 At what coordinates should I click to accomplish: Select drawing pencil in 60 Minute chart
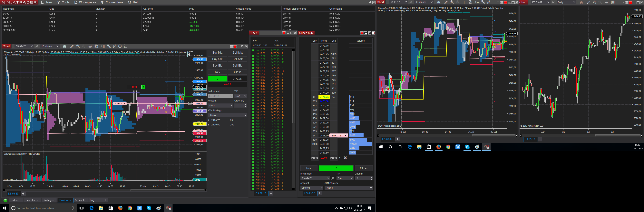[x=446, y=2]
